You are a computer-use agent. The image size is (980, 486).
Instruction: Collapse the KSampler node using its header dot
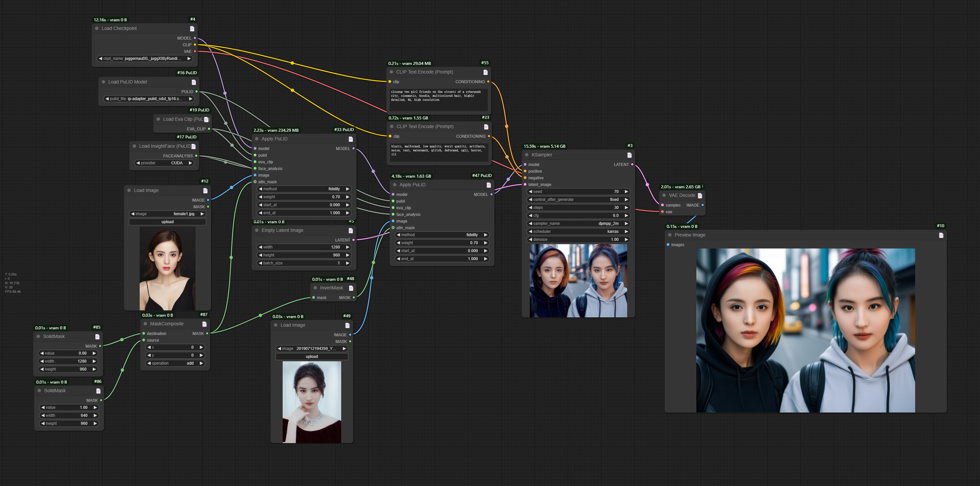pos(526,155)
